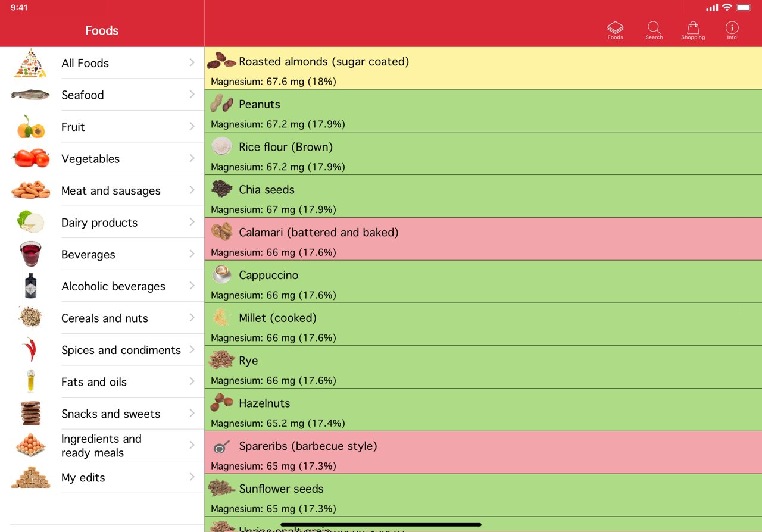Check the battery status indicator
This screenshot has height=532, width=762.
pyautogui.click(x=744, y=8)
